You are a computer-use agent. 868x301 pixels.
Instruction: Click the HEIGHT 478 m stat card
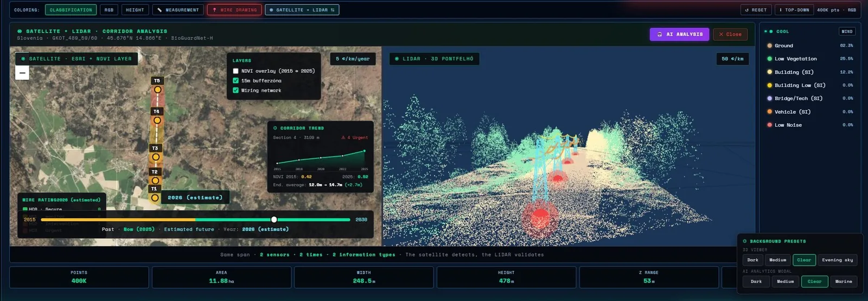[x=506, y=278]
